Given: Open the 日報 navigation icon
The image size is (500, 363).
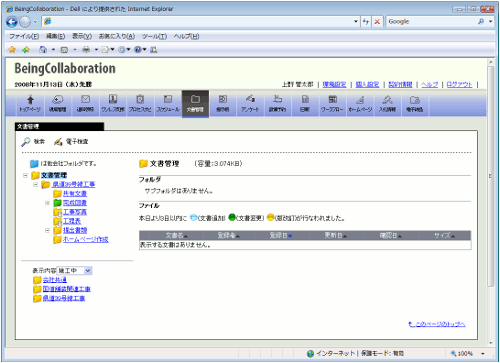Looking at the screenshot, I should (x=305, y=104).
